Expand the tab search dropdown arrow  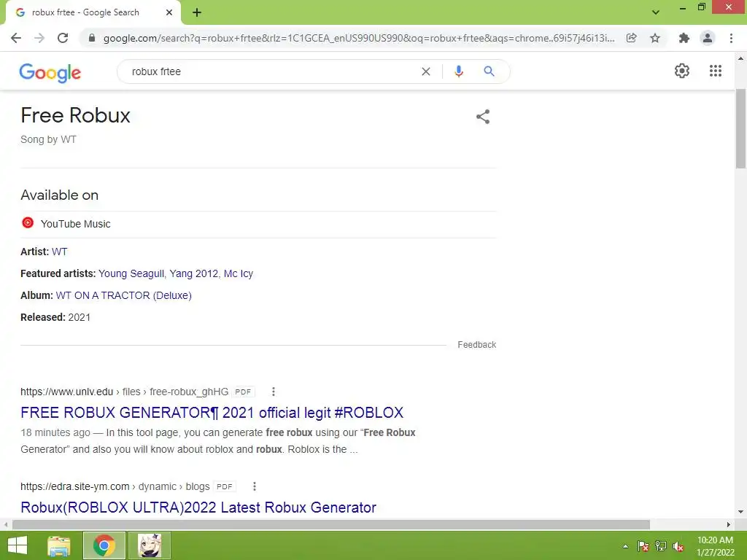656,12
